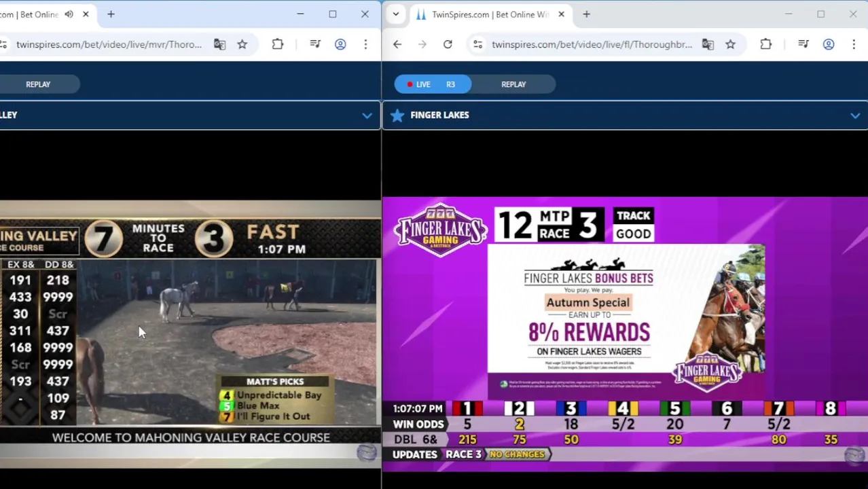868x489 pixels.
Task: Click "Blue Max" in Matt's Picks
Action: point(258,405)
